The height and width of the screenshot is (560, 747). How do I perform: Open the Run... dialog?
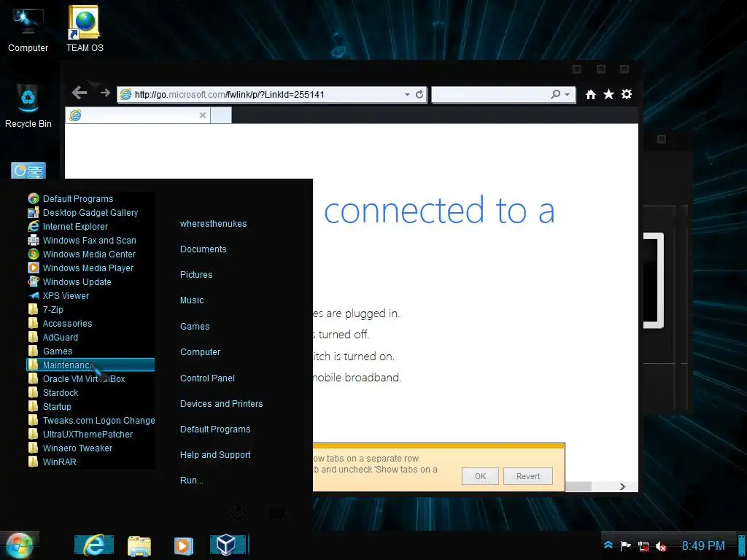tap(192, 480)
